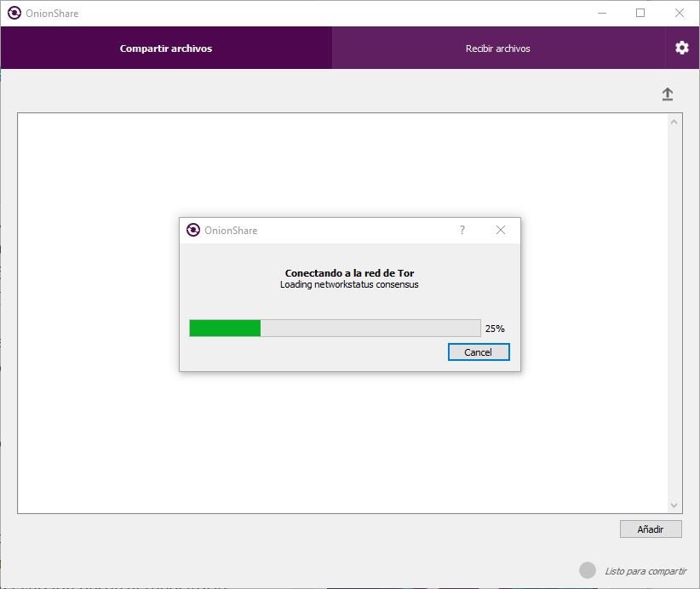Viewport: 700px width, 589px height.
Task: Maximize the main OnionShare window
Action: point(640,13)
